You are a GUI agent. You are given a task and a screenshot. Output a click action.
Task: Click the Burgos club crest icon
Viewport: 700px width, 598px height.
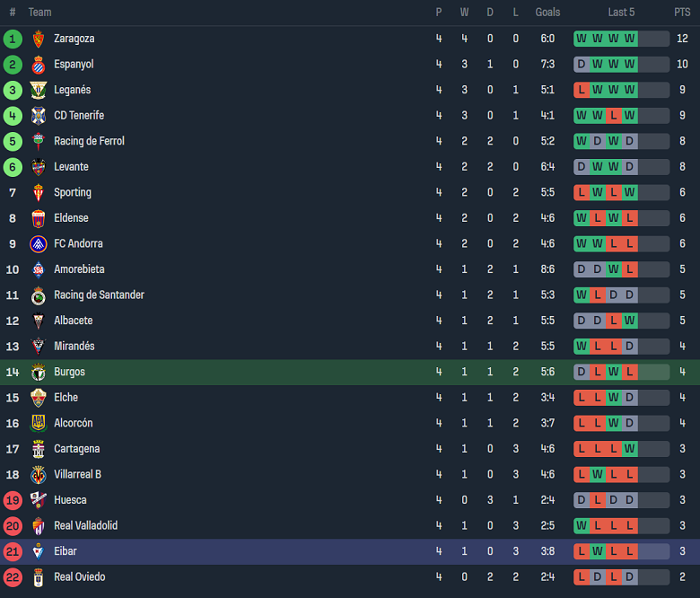38,372
